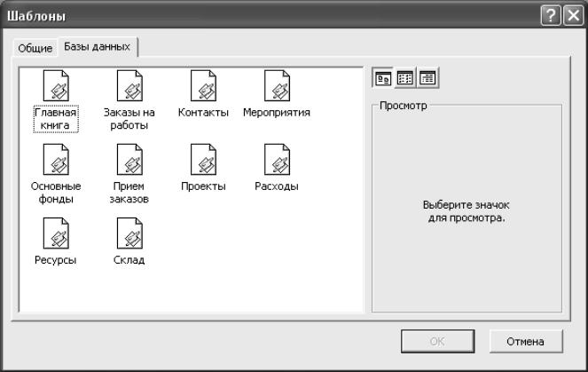
Task: Open the Общие tab
Action: (x=35, y=48)
